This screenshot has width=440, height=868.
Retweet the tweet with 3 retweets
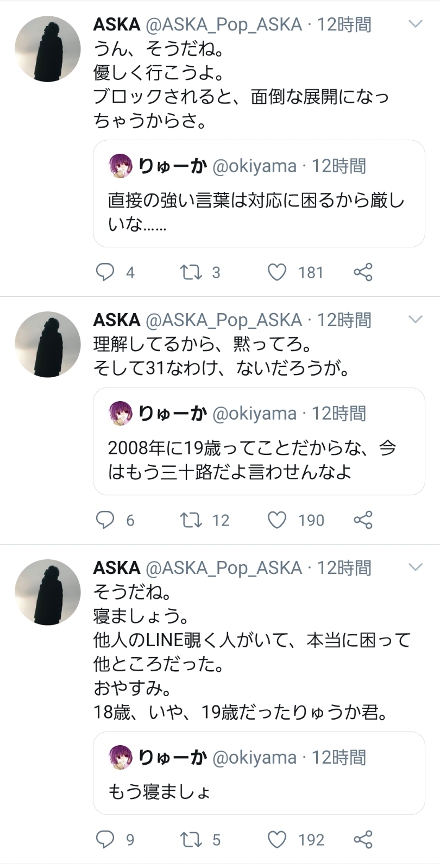point(191,272)
